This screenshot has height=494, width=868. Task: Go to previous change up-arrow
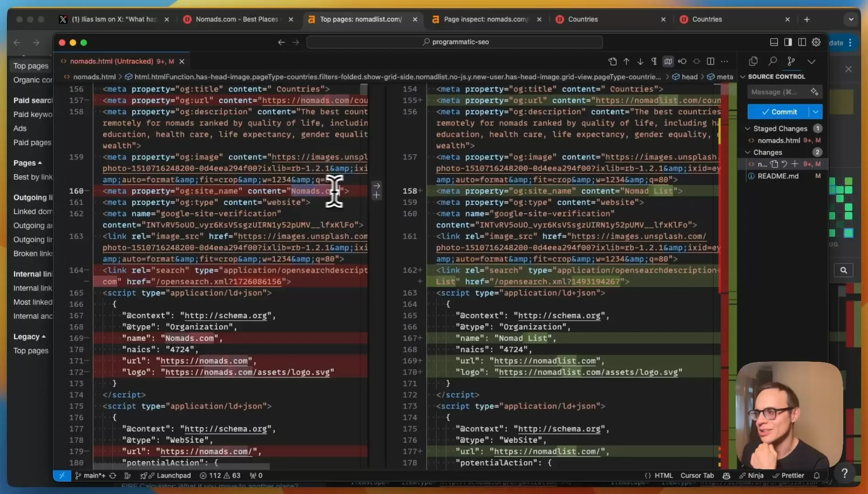626,61
